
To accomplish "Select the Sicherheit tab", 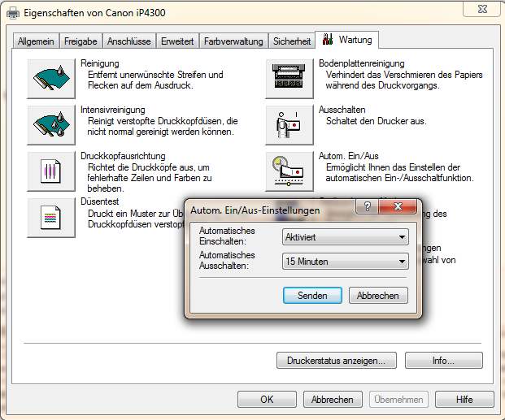I will coord(292,41).
